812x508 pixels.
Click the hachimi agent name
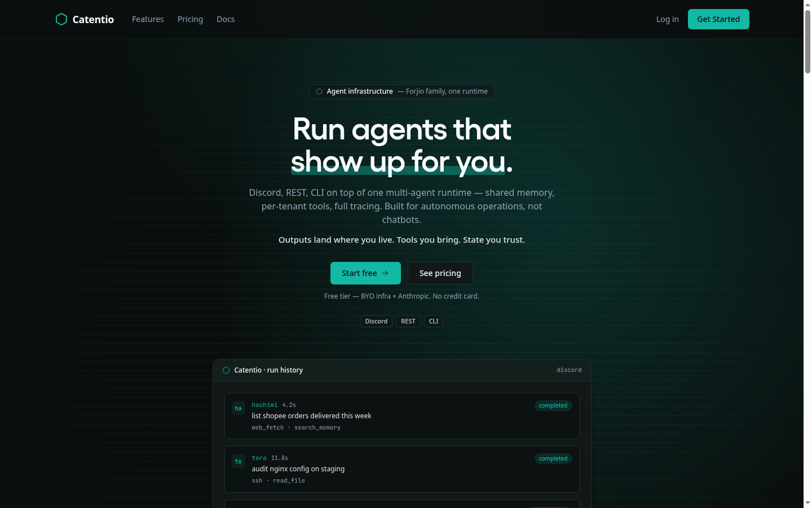click(x=264, y=405)
